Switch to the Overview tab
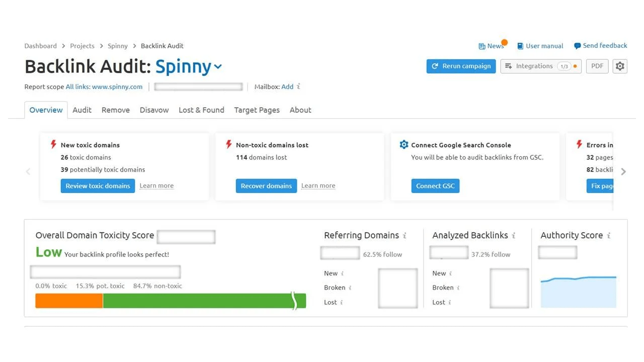 pyautogui.click(x=46, y=110)
